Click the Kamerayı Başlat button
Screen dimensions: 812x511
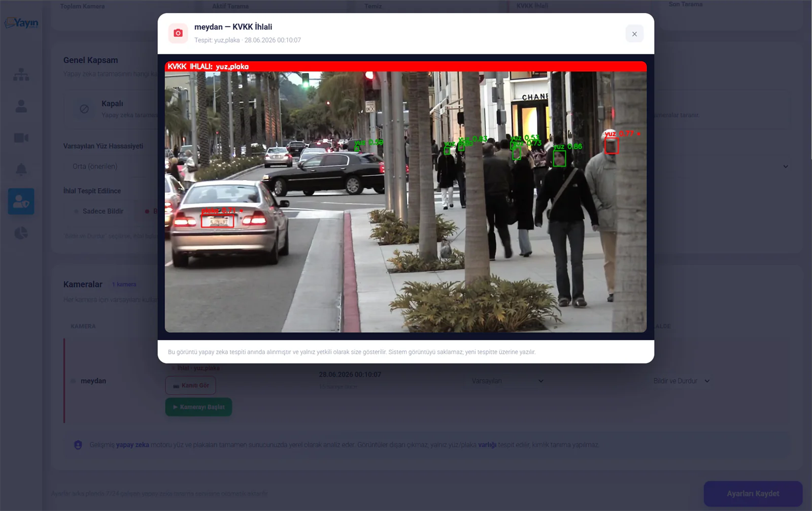click(198, 407)
